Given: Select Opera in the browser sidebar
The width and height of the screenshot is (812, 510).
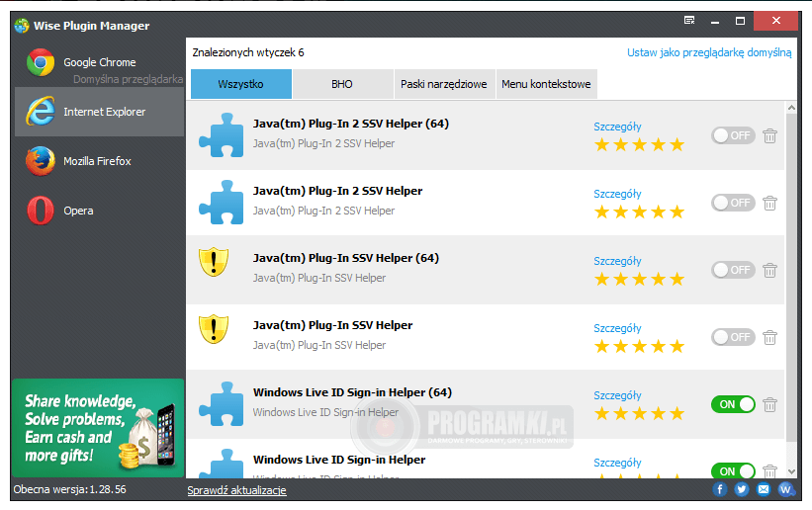Looking at the screenshot, I should point(99,211).
